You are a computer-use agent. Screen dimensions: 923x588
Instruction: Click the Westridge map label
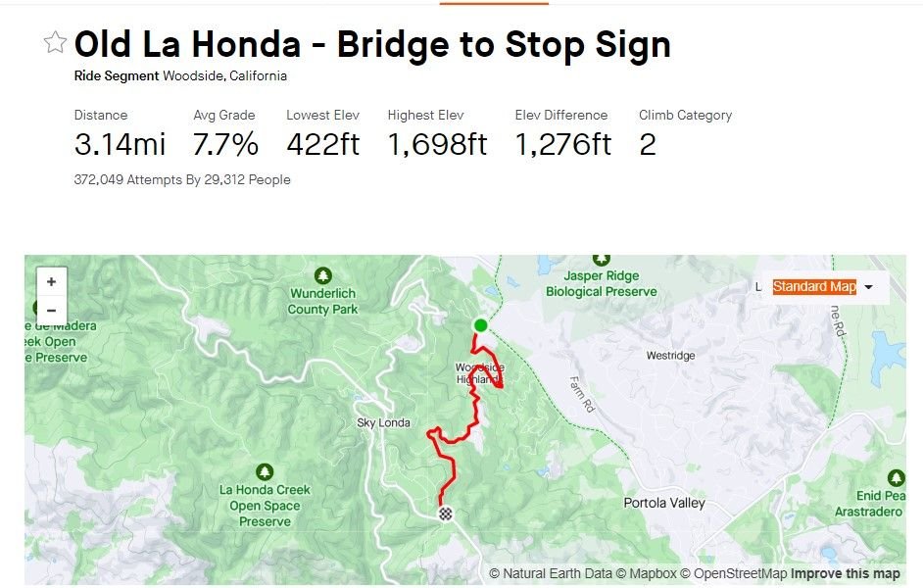coord(670,356)
